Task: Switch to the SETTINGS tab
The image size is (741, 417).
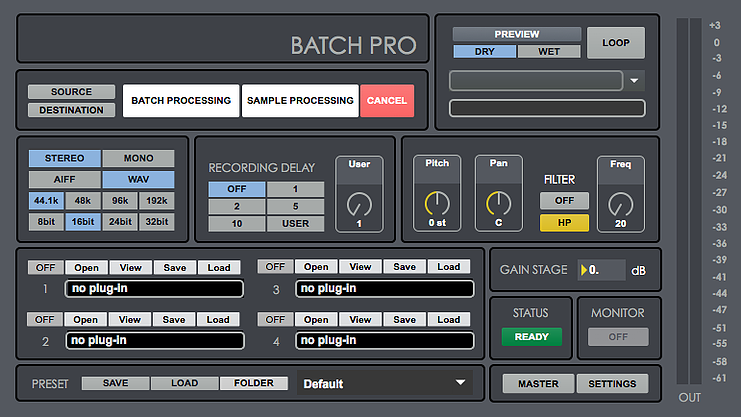Action: coord(612,384)
